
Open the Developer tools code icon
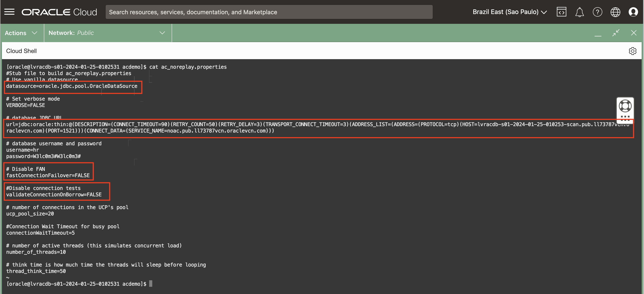coord(561,12)
